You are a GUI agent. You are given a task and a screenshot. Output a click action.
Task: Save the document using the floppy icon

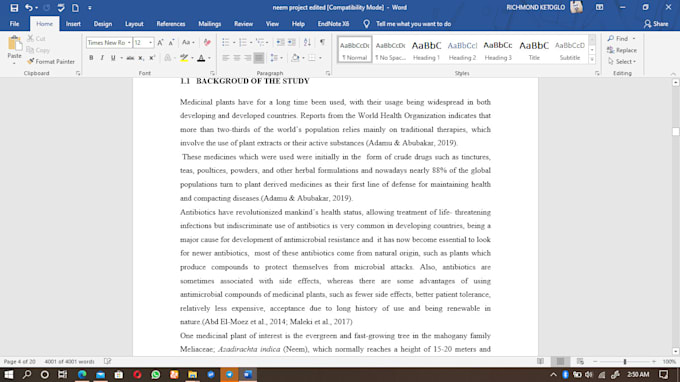[14, 8]
